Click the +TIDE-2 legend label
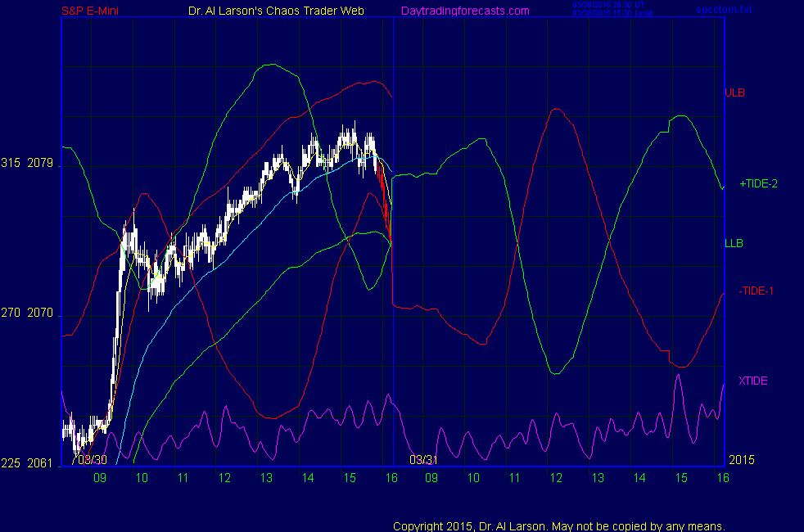Screen dimensions: 804x532 coord(758,184)
